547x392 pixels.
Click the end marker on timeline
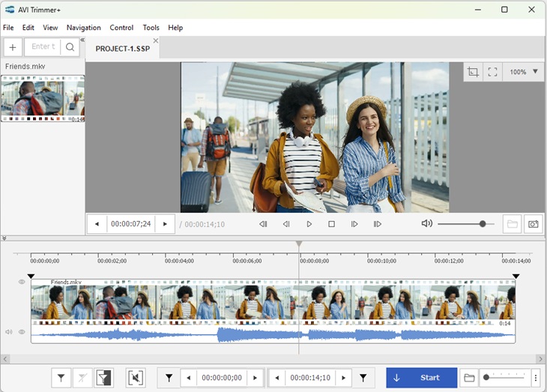click(x=516, y=277)
